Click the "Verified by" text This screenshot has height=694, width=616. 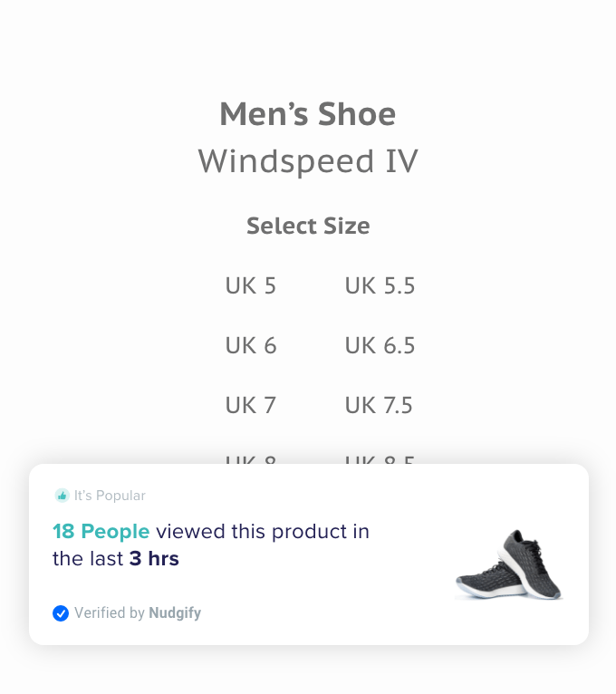(110, 613)
